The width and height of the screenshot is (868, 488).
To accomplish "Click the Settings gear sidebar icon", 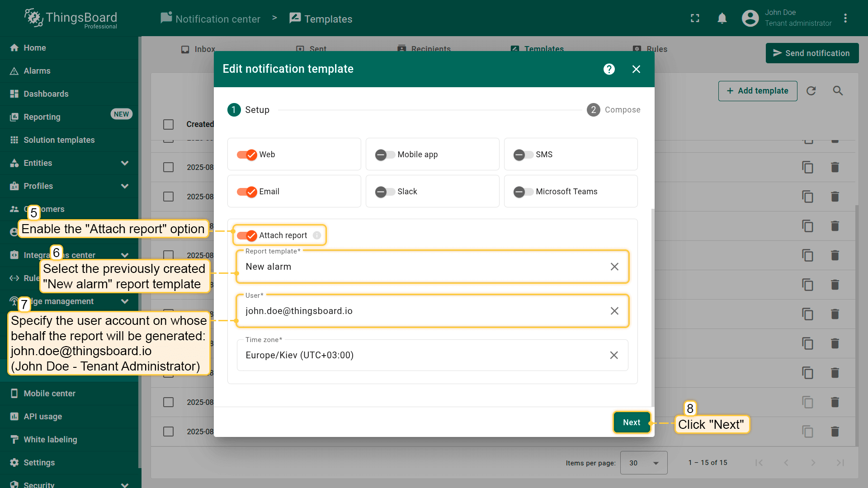I will [14, 463].
